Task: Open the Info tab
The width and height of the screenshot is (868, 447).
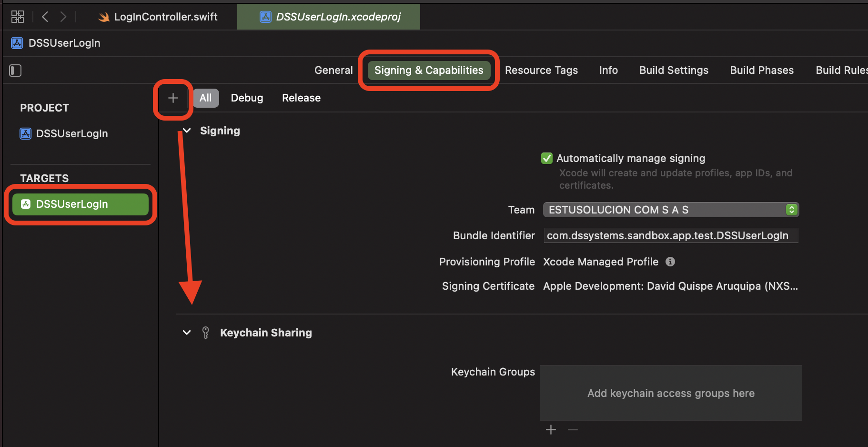Action: (x=608, y=71)
